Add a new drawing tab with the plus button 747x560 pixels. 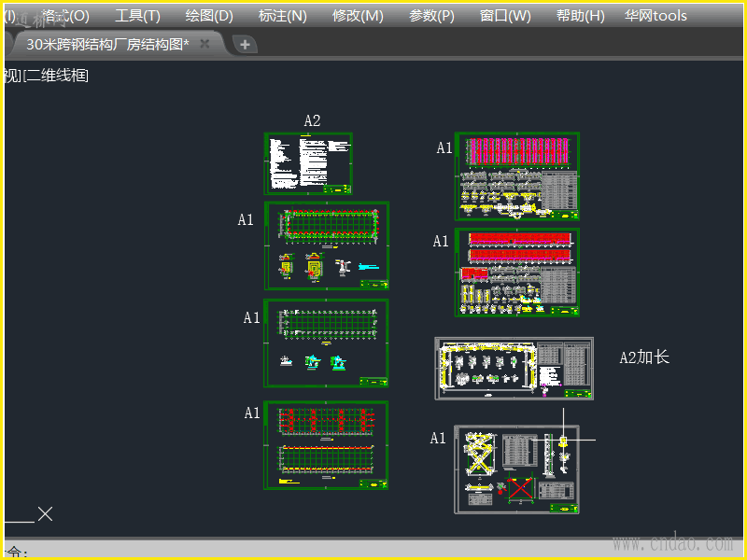point(245,45)
